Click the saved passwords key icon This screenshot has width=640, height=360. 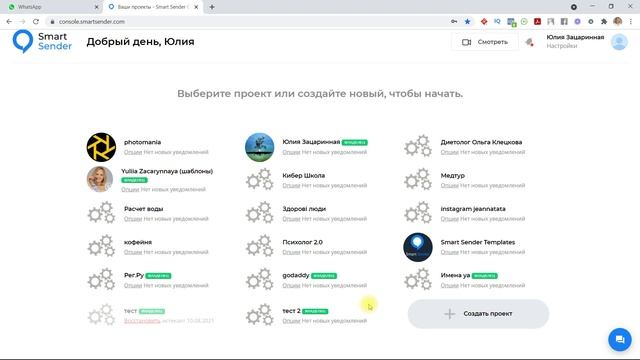tap(454, 22)
